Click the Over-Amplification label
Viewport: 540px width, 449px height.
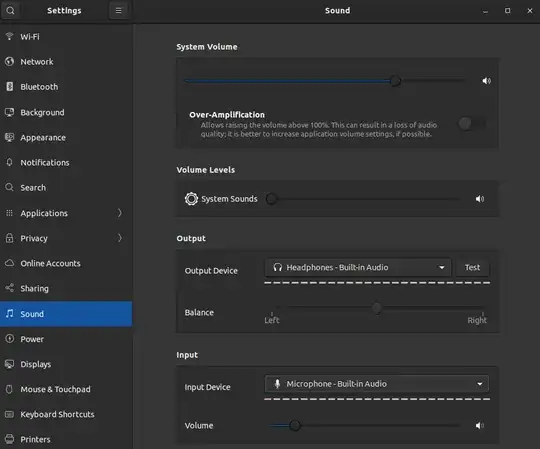click(227, 115)
